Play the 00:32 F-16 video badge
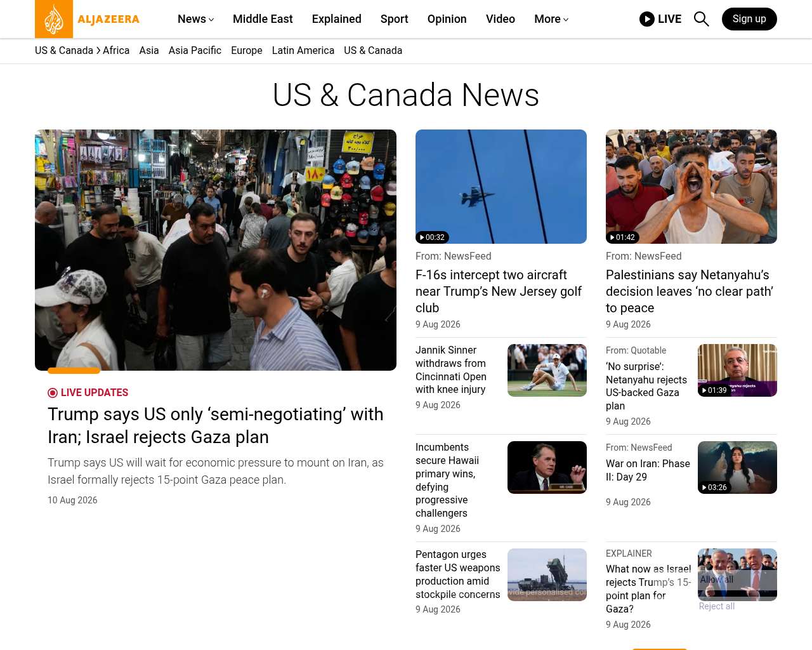 click(x=432, y=237)
